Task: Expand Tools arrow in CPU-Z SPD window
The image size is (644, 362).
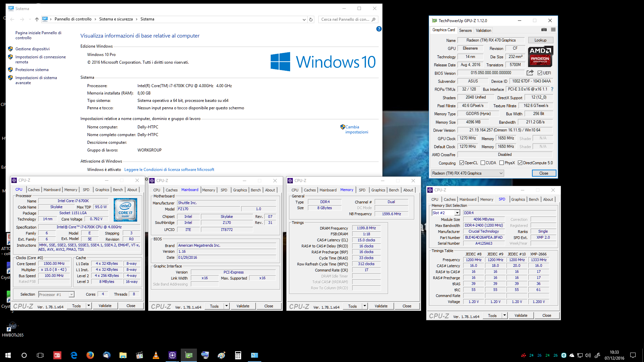Action: click(x=504, y=315)
